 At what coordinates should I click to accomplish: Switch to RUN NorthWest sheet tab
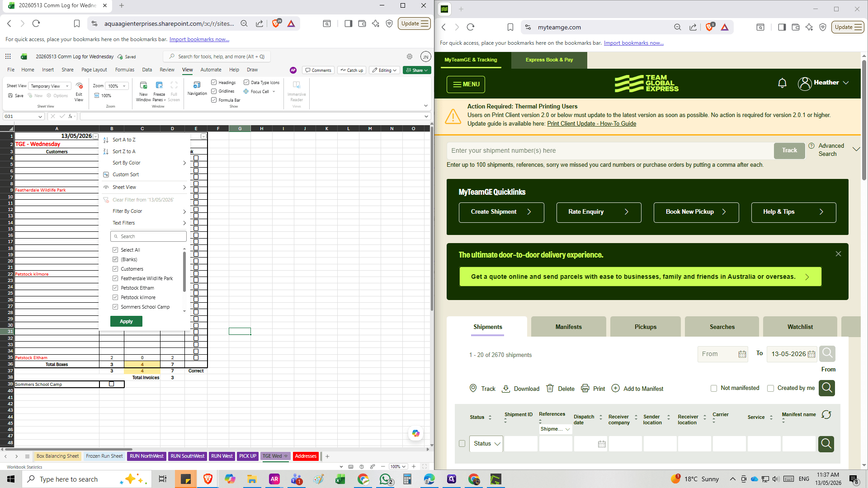(146, 456)
